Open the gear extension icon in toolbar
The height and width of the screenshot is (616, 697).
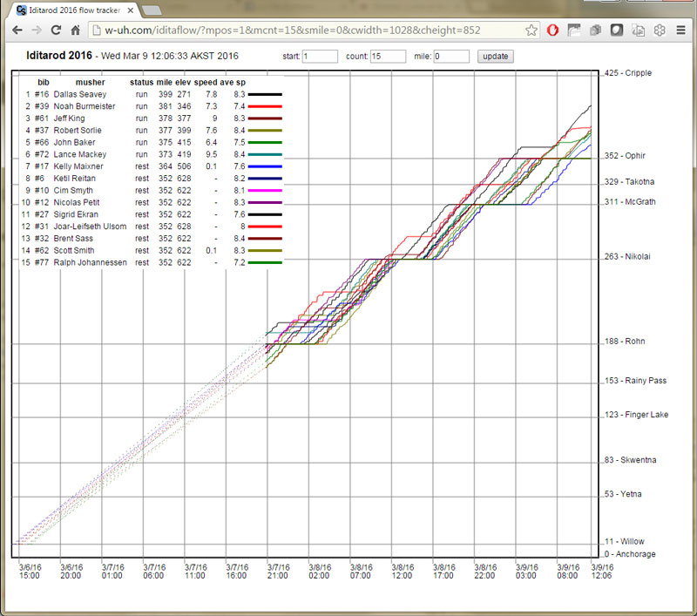[660, 30]
